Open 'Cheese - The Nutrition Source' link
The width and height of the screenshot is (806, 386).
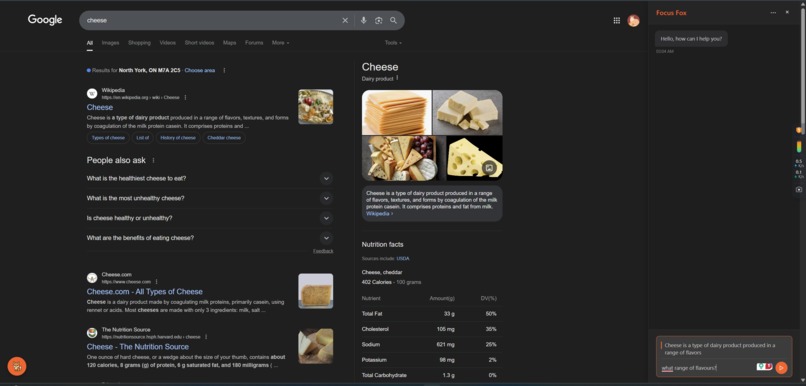tap(138, 346)
